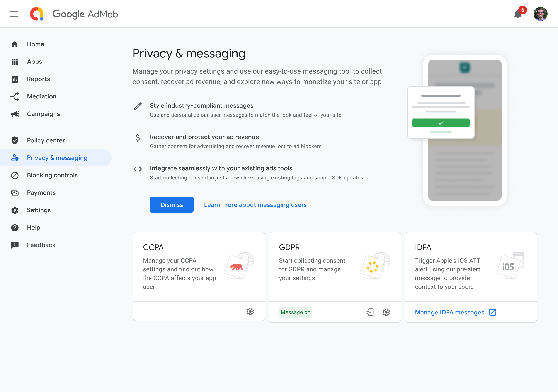Select Privacy & messaging menu item

(57, 157)
